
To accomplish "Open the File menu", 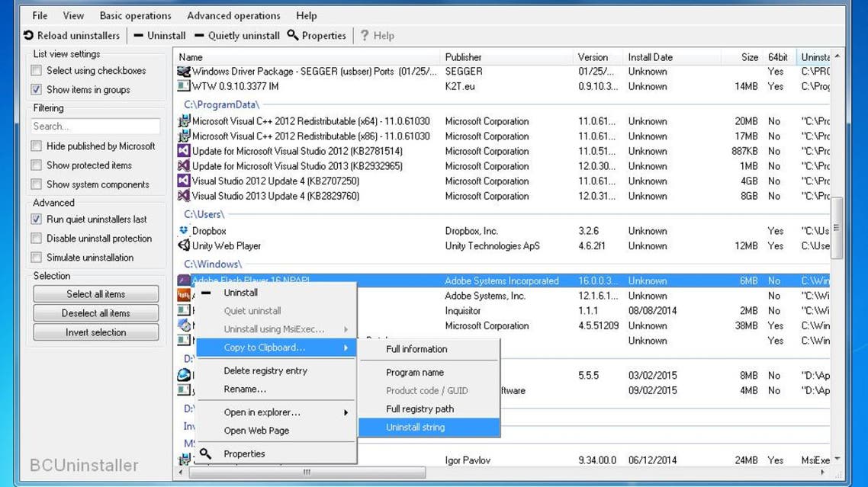I will 40,15.
